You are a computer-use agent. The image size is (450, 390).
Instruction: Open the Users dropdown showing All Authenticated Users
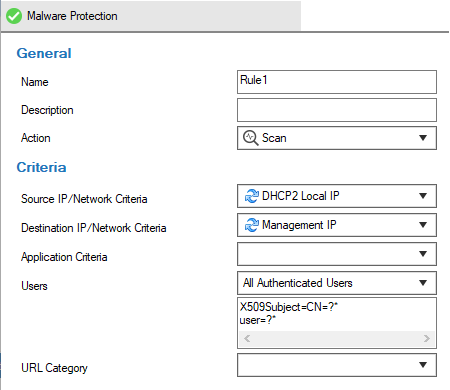337,283
